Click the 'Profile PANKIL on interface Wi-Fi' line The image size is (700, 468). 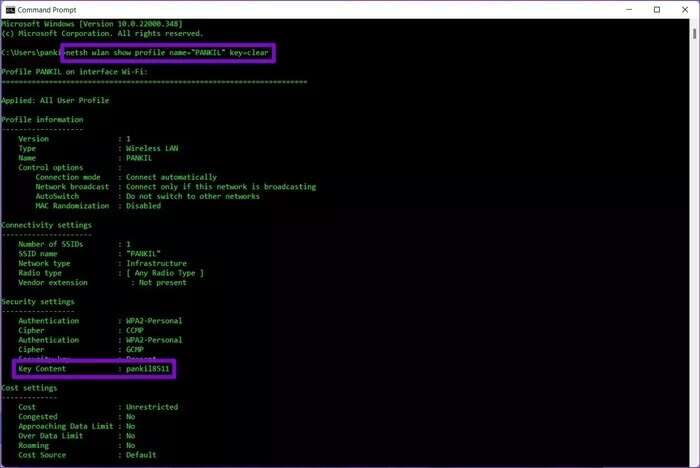click(74, 72)
